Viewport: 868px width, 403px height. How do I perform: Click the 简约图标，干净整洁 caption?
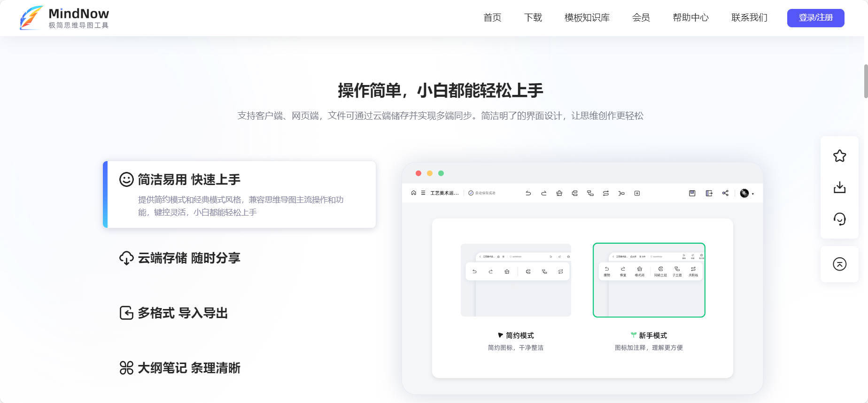click(x=516, y=348)
